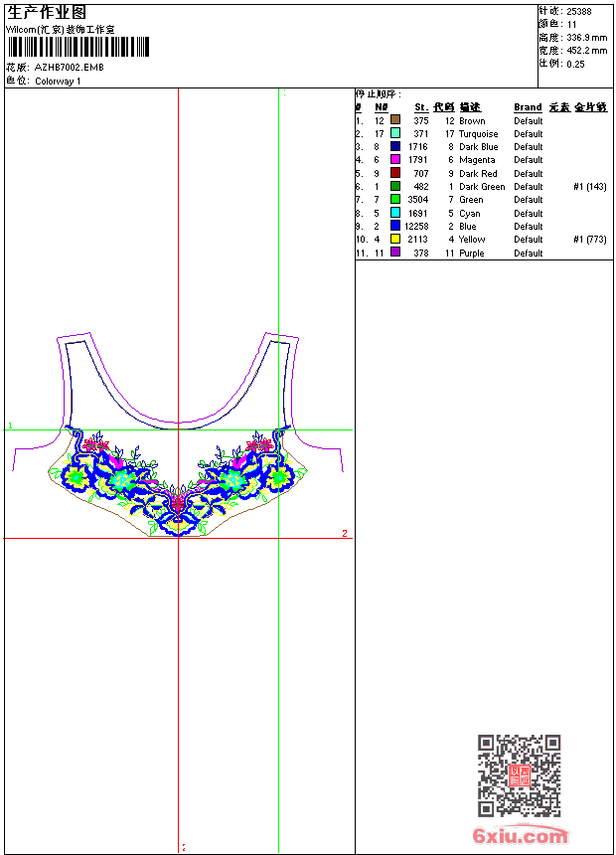This screenshot has height=855, width=616.
Task: Select stitch count '1791' in Magenta row
Action: click(418, 160)
